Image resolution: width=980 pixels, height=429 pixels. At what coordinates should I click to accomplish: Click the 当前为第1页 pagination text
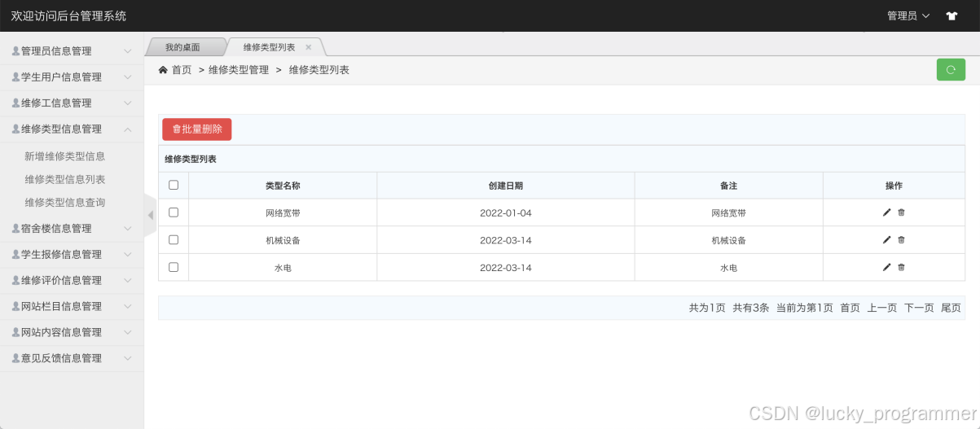805,308
